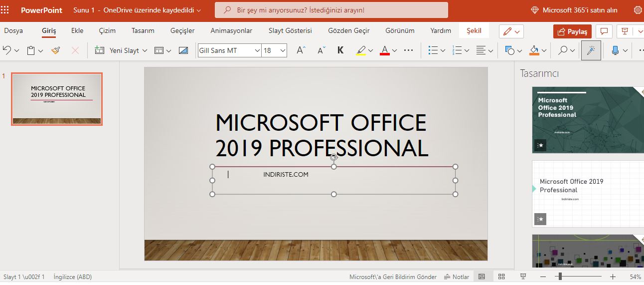Click the Find magnifier icon
Image resolution: width=644 pixels, height=285 pixels.
(x=563, y=50)
